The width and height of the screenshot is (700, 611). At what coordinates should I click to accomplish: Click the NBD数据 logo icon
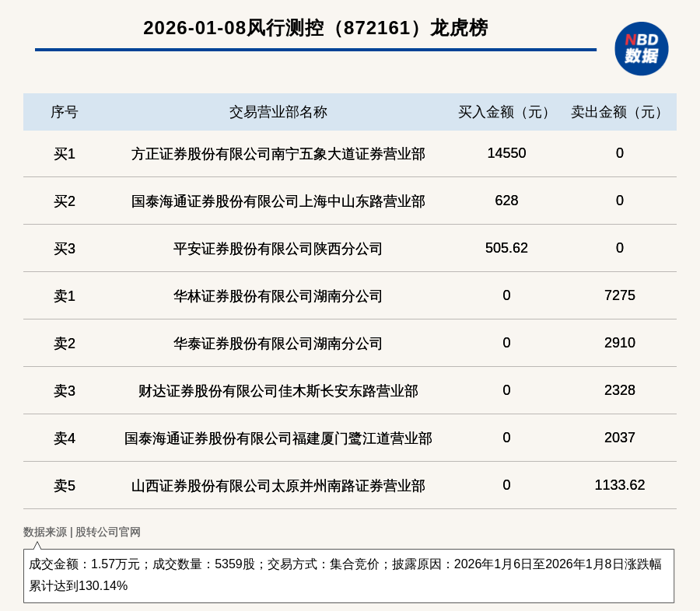tap(641, 48)
